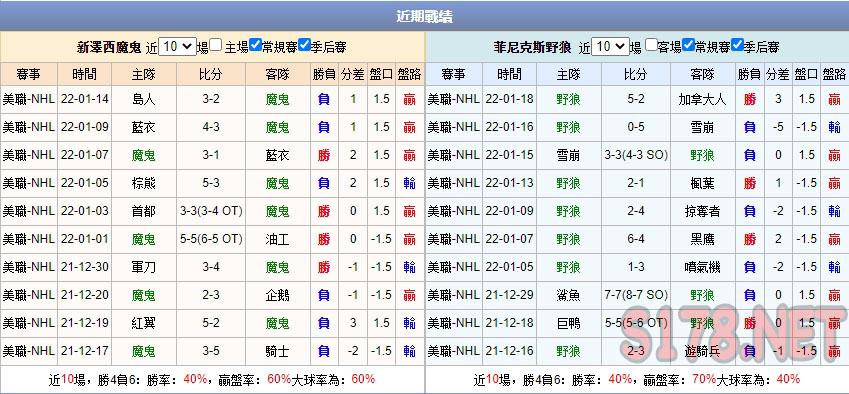Image resolution: width=849 pixels, height=394 pixels.
Task: Click the date 21-12-30
Action: click(x=84, y=267)
